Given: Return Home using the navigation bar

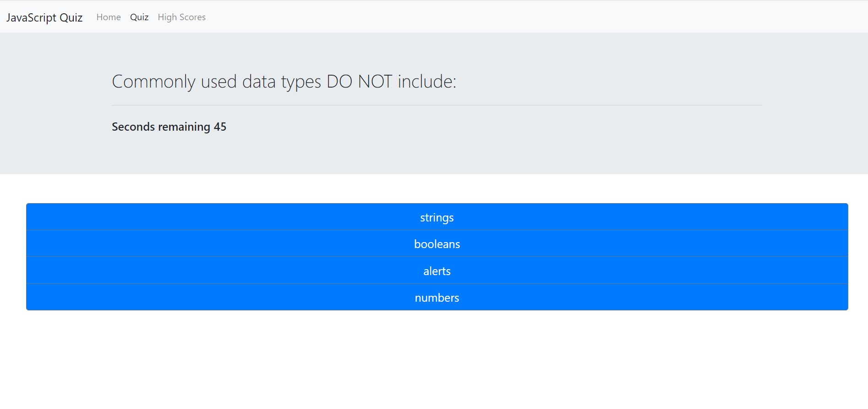Looking at the screenshot, I should (108, 17).
